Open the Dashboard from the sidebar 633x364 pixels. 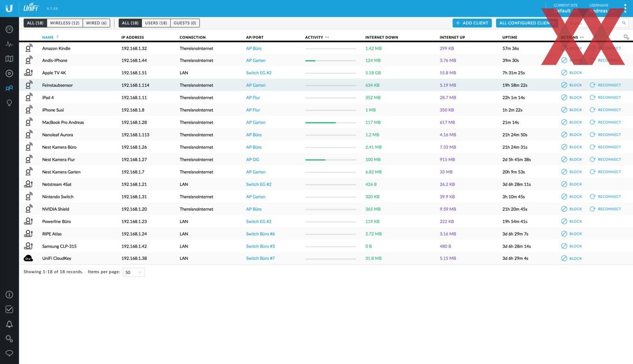pos(9,29)
